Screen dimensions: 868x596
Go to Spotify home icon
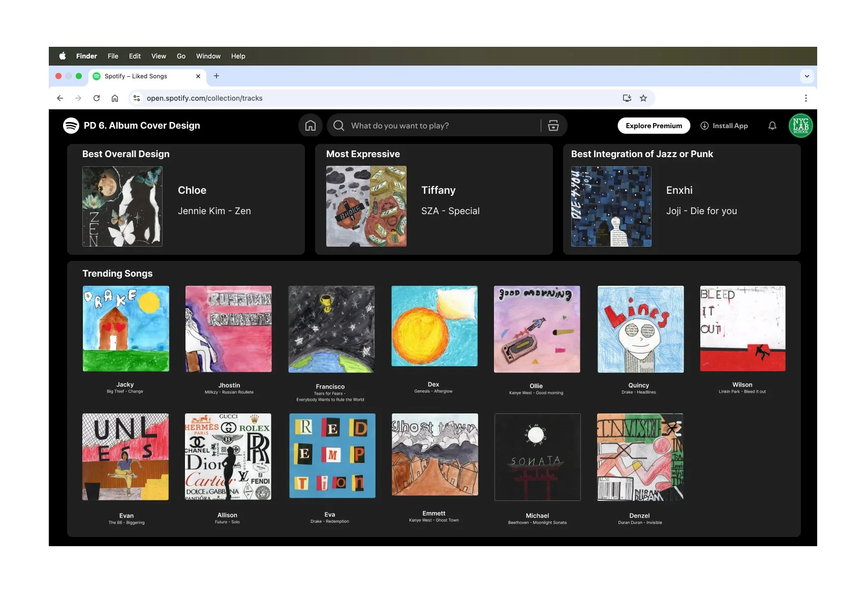click(311, 126)
